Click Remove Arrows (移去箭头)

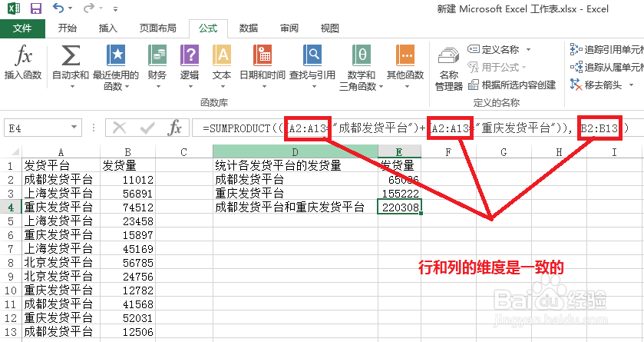[596, 85]
